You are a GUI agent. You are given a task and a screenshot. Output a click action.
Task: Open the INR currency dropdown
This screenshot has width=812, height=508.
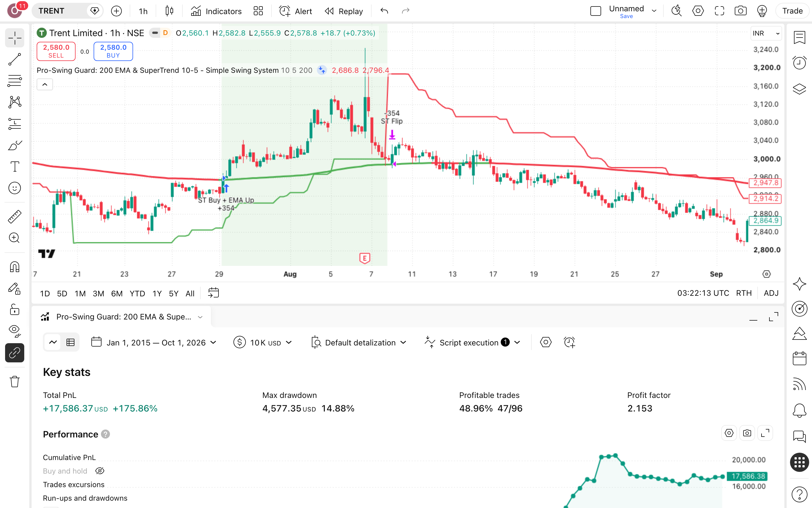766,33
